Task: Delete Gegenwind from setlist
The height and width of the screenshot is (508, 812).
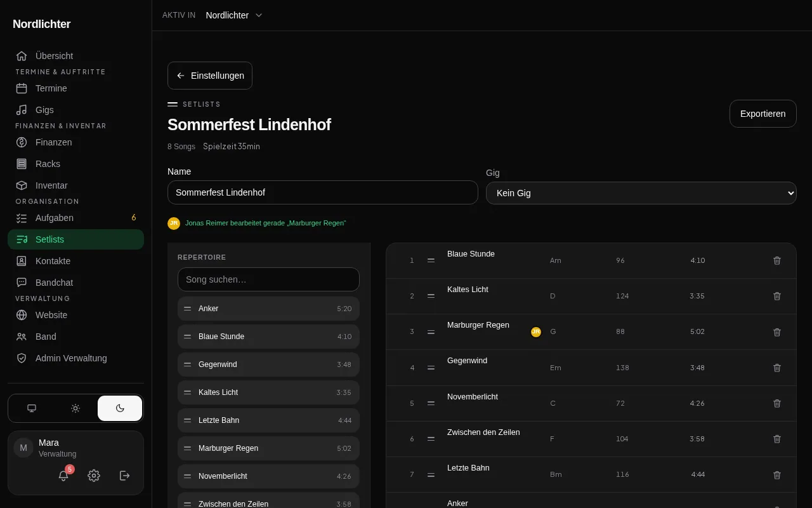Action: pos(777,368)
